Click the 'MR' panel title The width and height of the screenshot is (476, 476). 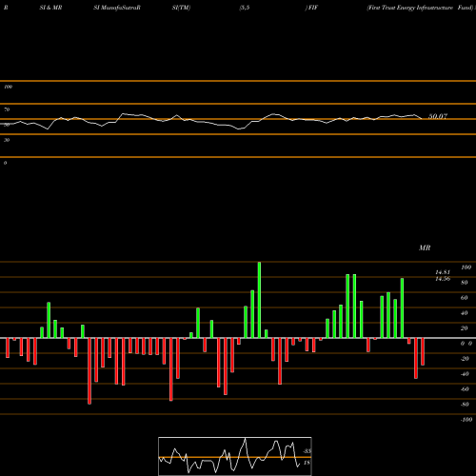point(425,248)
